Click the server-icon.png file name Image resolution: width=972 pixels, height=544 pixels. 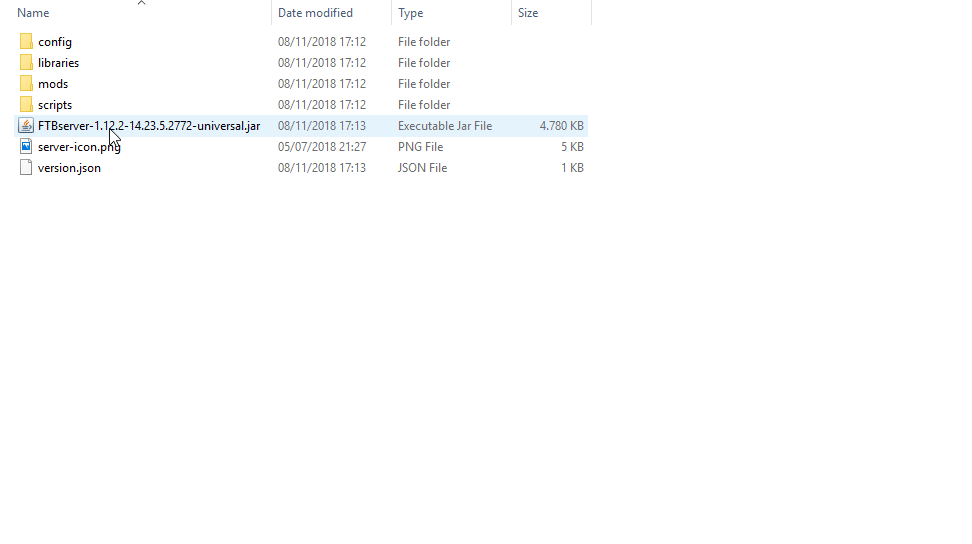[79, 147]
